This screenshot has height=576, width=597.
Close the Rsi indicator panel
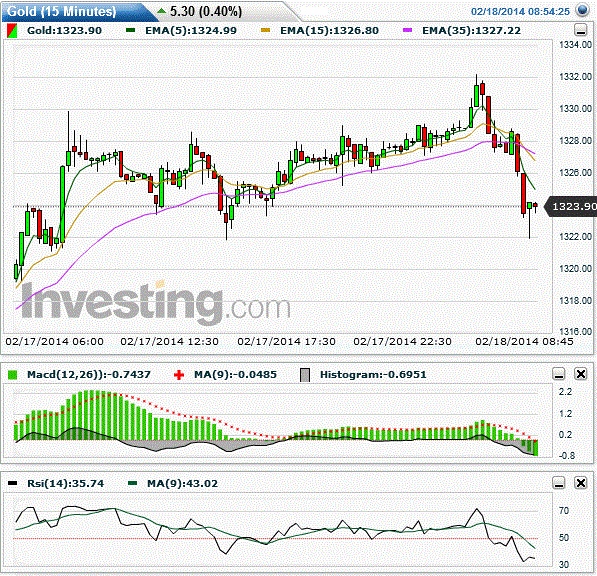[581, 483]
